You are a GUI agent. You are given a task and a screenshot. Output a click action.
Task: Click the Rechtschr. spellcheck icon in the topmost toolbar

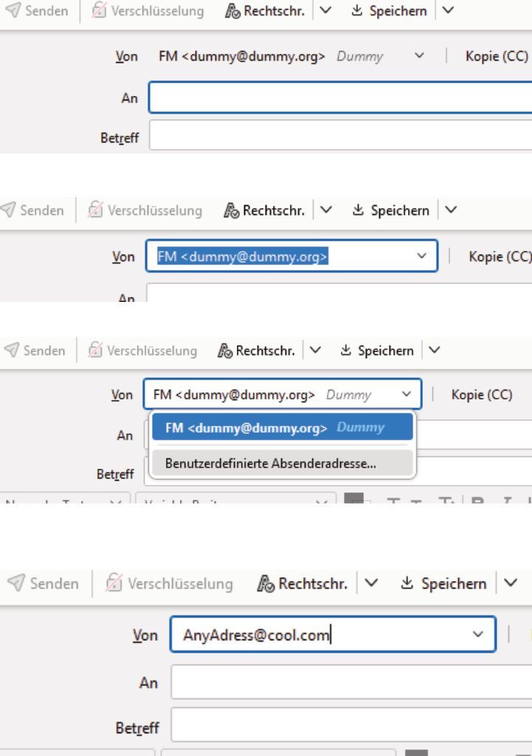233,12
